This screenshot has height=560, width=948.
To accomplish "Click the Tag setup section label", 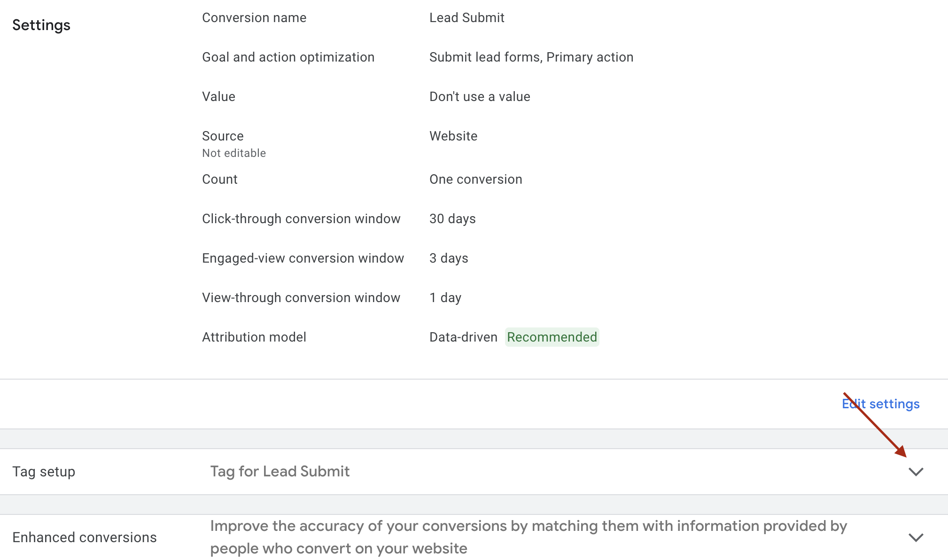I will point(44,472).
